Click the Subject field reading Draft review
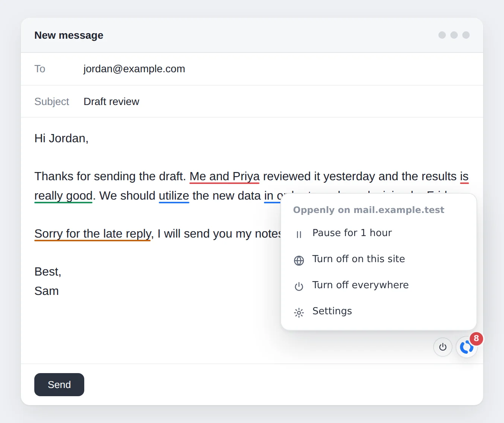This screenshot has width=504, height=423. (252, 101)
